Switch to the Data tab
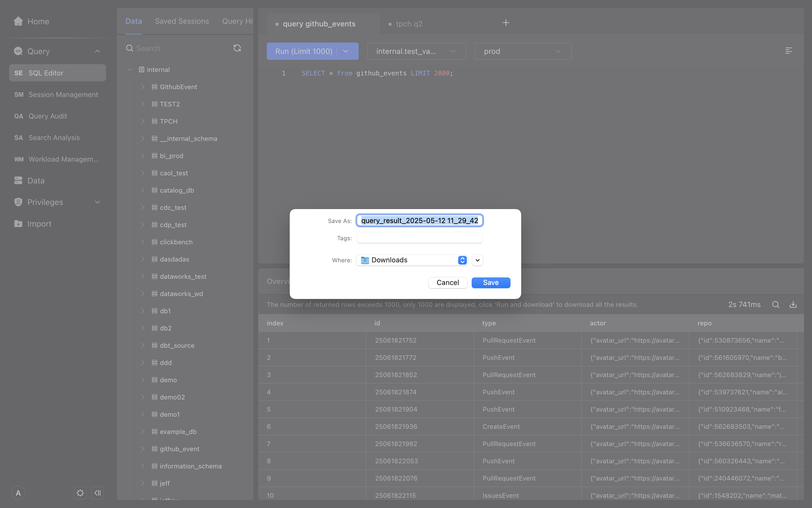812x508 pixels. (x=133, y=21)
